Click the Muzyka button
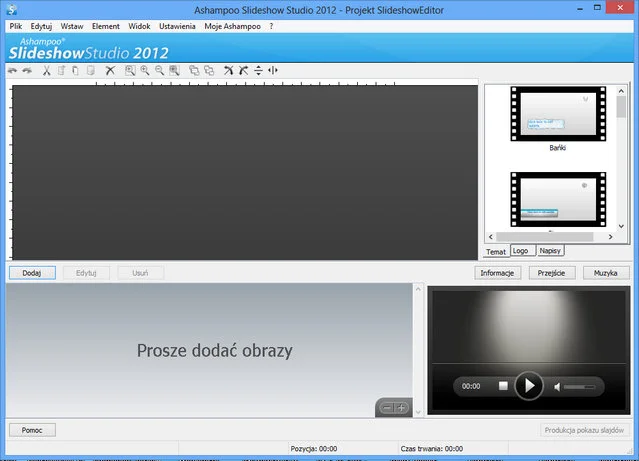 point(606,273)
